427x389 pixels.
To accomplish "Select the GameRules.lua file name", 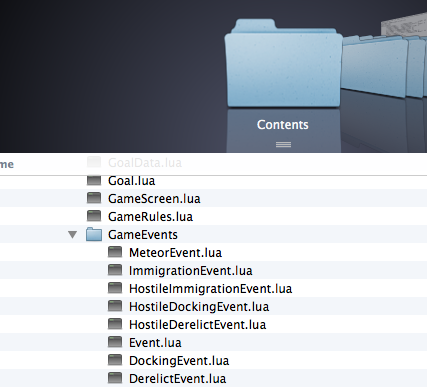I will (150, 217).
